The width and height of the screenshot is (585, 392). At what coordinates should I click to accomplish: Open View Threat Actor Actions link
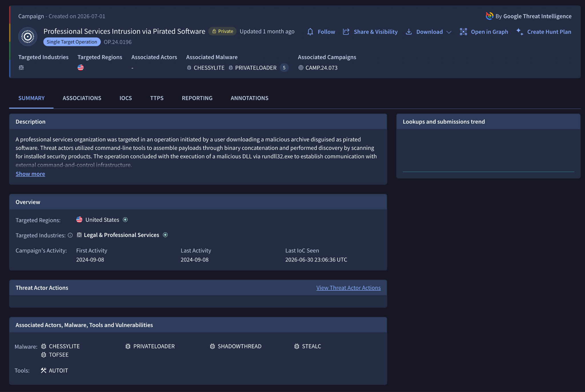click(348, 288)
